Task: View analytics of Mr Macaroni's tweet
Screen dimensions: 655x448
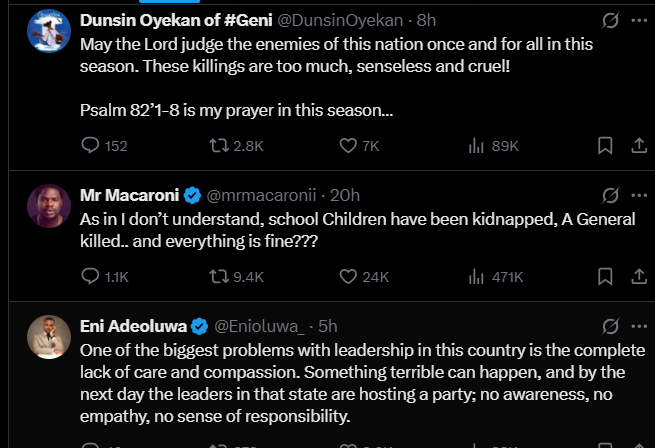Action: 477,276
